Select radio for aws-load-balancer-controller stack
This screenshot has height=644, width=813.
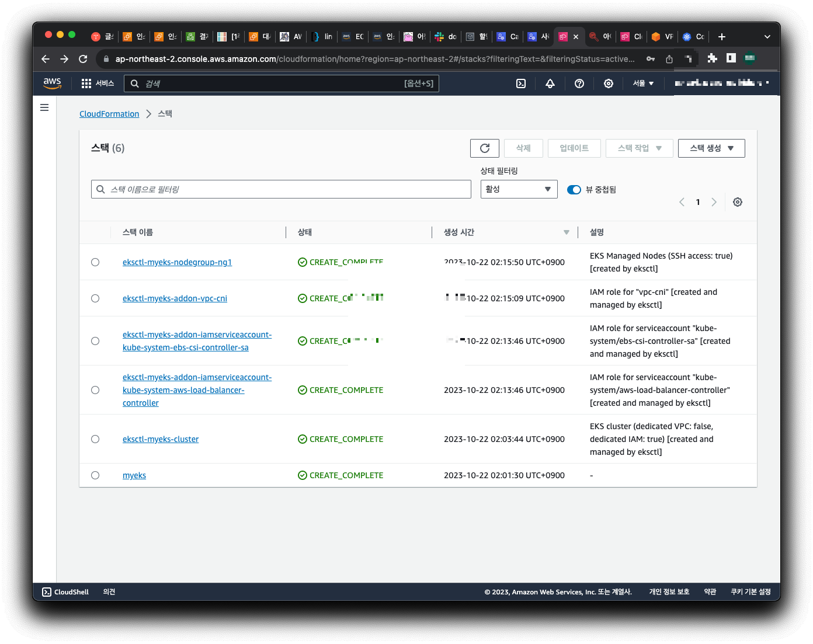[x=95, y=390]
